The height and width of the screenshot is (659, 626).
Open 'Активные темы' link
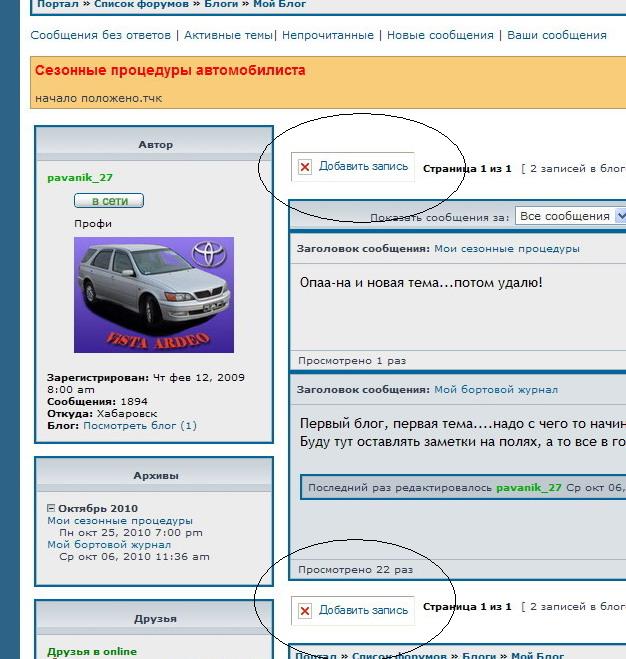pos(227,35)
